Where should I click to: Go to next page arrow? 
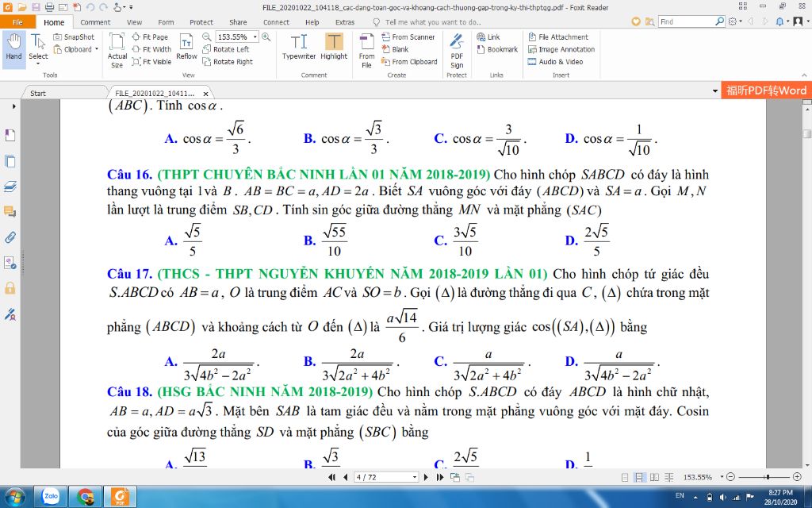[426, 477]
